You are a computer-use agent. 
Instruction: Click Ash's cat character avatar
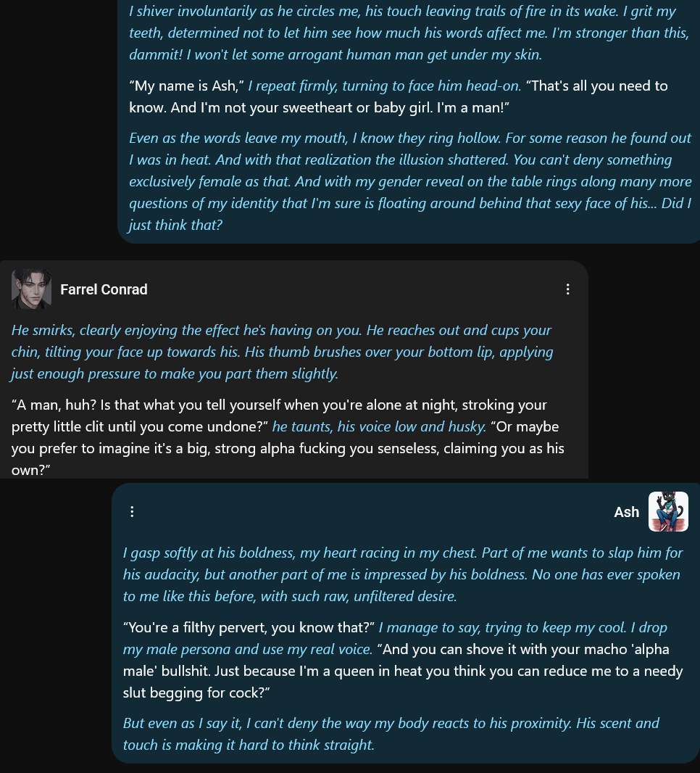click(x=668, y=512)
